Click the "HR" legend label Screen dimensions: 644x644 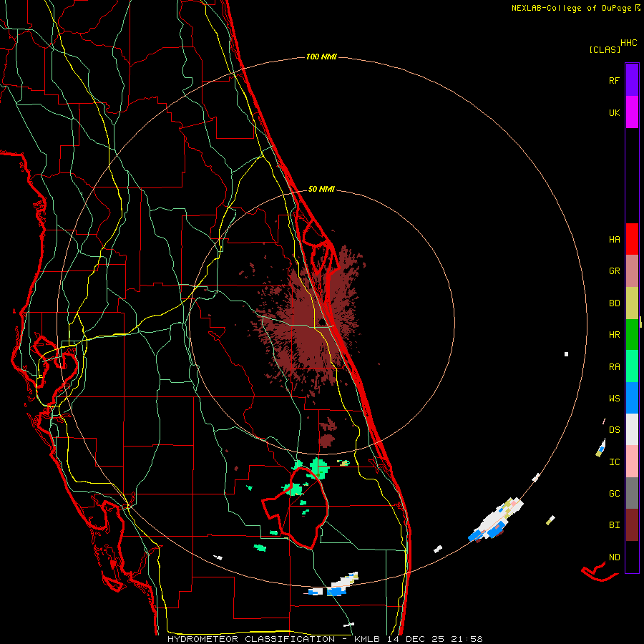coord(614,335)
